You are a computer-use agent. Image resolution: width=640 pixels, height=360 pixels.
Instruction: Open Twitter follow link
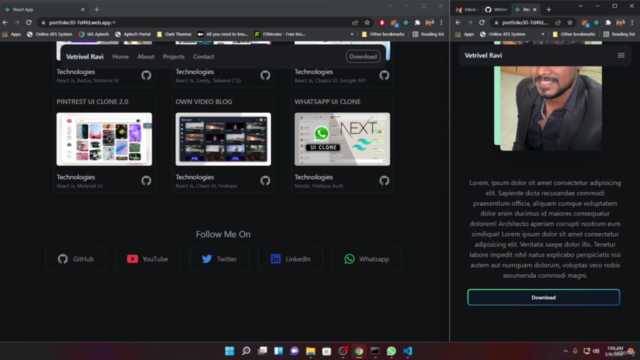[219, 259]
